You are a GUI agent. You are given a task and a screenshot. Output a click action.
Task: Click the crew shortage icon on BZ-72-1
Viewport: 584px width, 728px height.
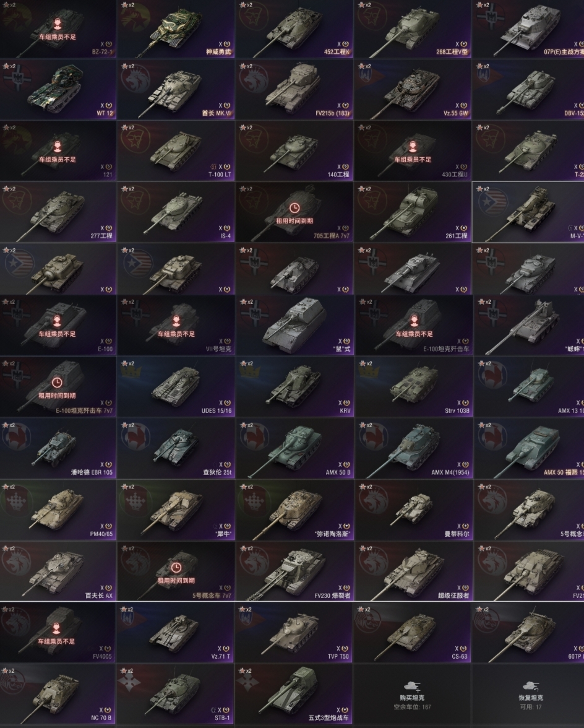coord(57,24)
